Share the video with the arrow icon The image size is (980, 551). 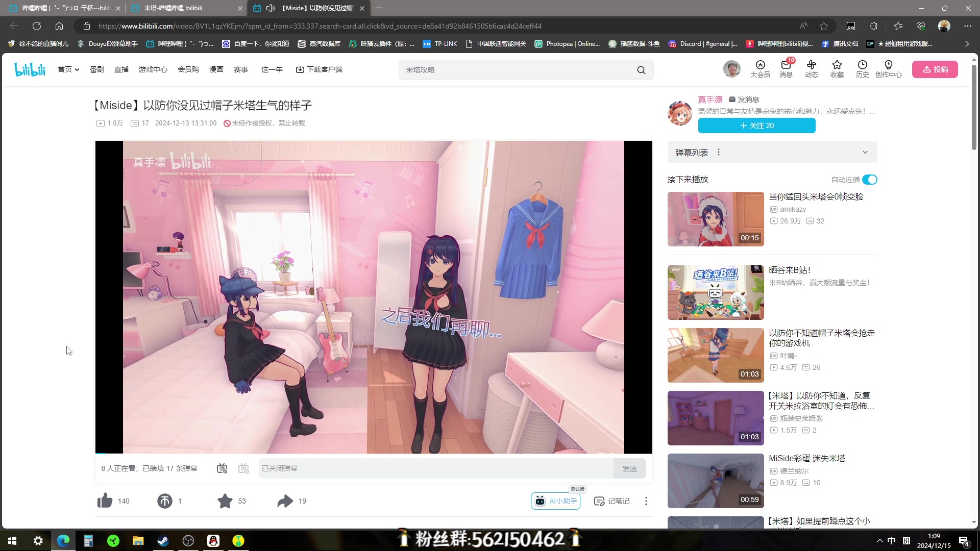[x=285, y=501]
